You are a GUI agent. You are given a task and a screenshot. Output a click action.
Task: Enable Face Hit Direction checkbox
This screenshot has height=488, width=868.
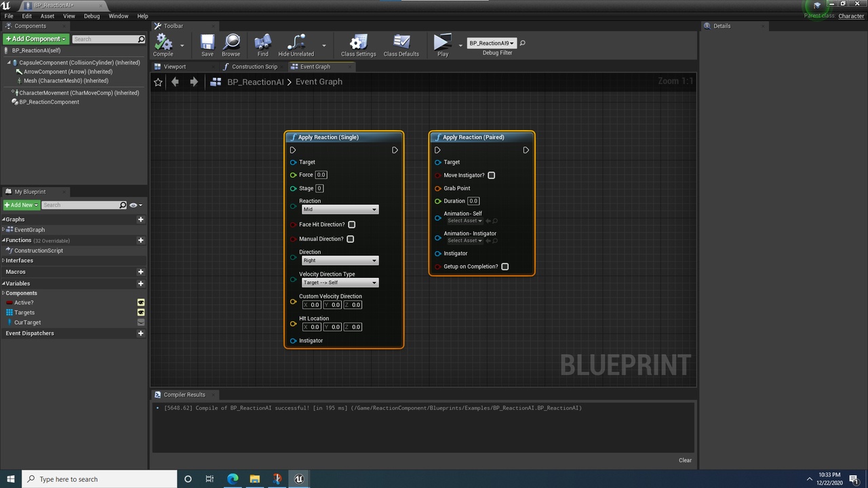(351, 224)
